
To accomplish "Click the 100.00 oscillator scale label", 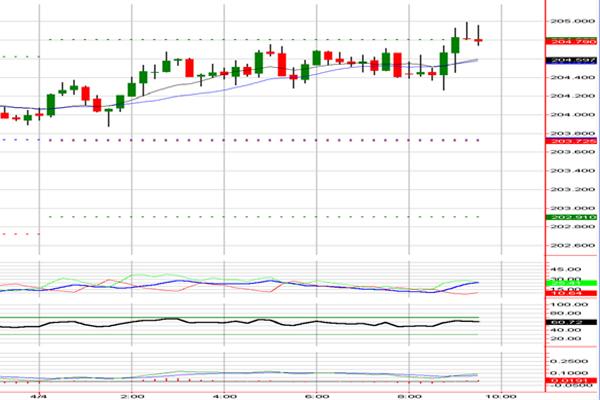I will click(569, 305).
